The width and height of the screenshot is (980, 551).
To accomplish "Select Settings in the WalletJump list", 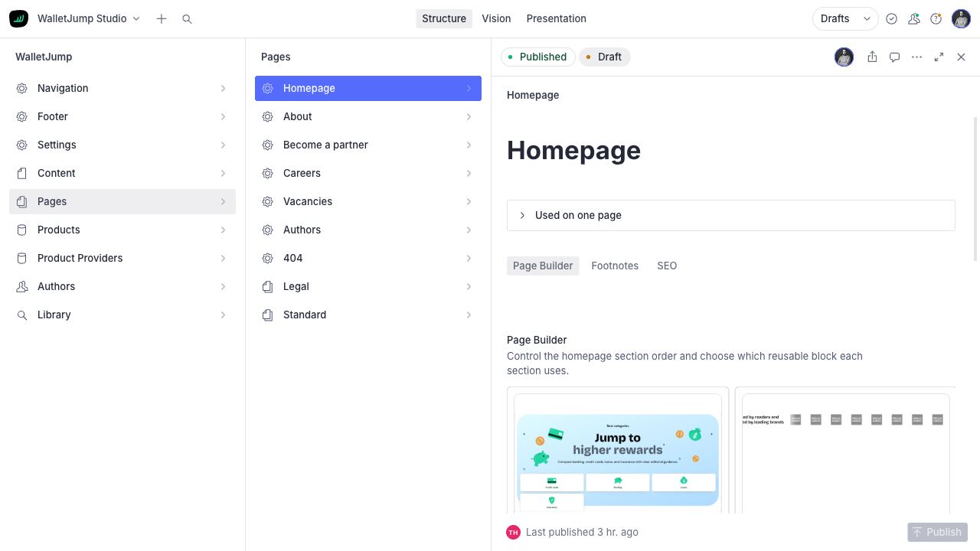I will click(122, 145).
